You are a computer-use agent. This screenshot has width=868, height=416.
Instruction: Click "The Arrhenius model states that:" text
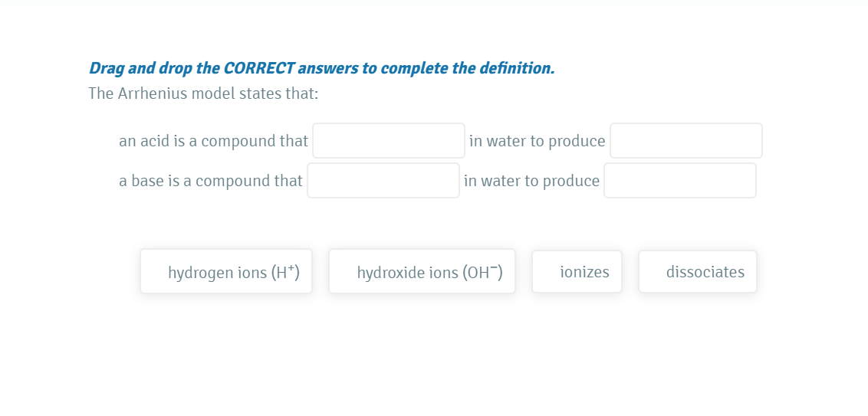(203, 93)
